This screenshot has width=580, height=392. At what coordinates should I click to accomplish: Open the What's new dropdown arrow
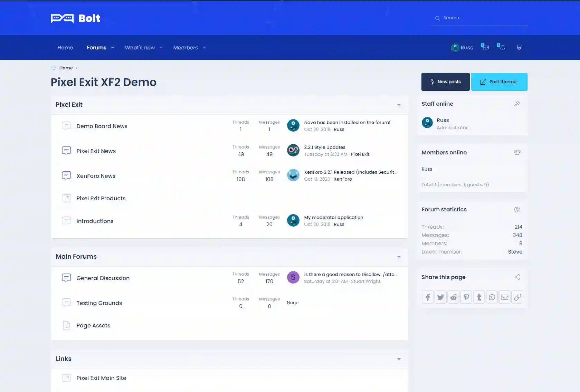pos(161,48)
